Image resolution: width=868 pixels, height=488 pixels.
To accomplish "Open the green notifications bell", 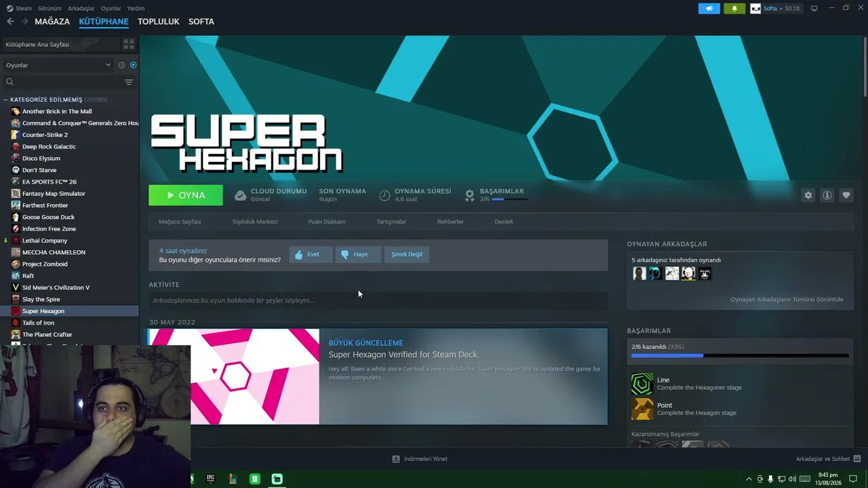I will click(734, 9).
